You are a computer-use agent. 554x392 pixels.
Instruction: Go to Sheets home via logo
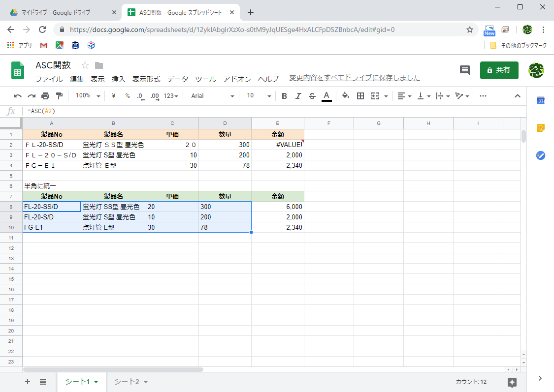18,70
